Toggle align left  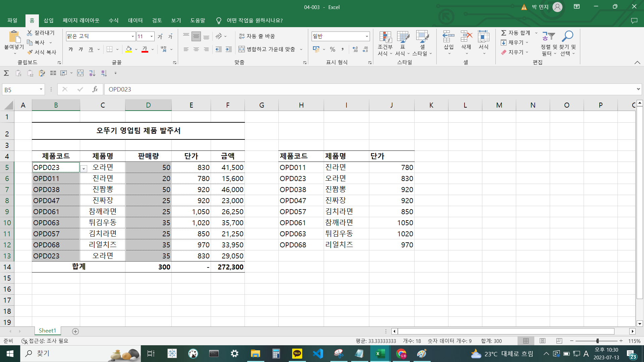coord(186,49)
